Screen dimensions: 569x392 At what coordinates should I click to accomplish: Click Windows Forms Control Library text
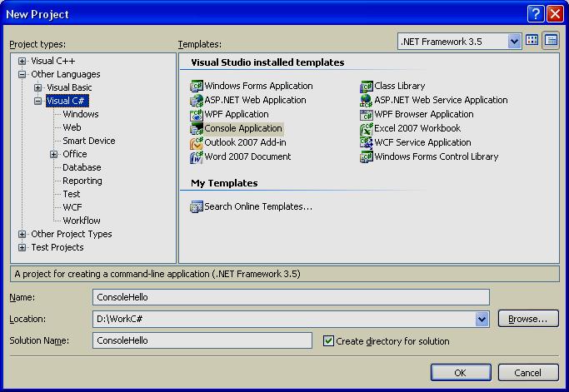tap(437, 156)
